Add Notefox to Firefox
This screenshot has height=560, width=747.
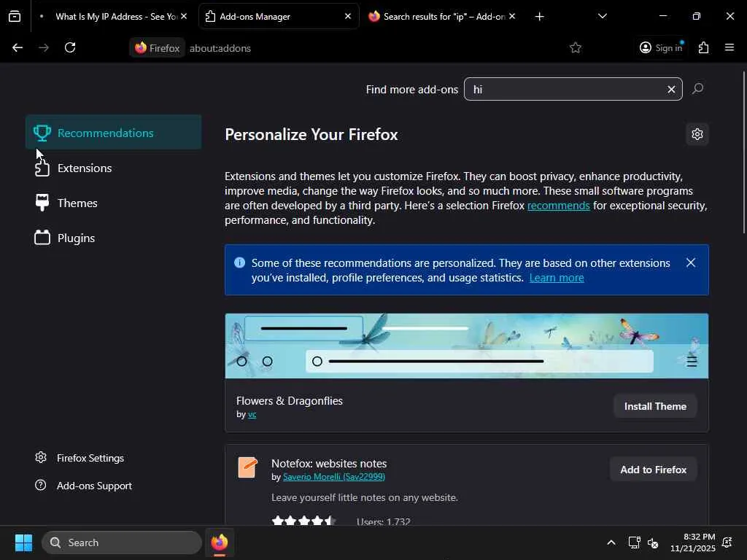[x=653, y=470]
